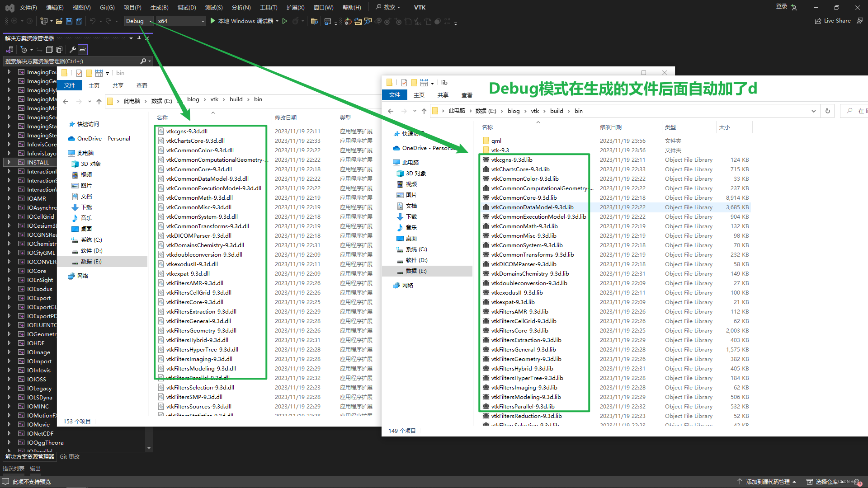Screen dimensions: 868x488
Task: Open the x64 platform dropdown
Action: point(203,21)
